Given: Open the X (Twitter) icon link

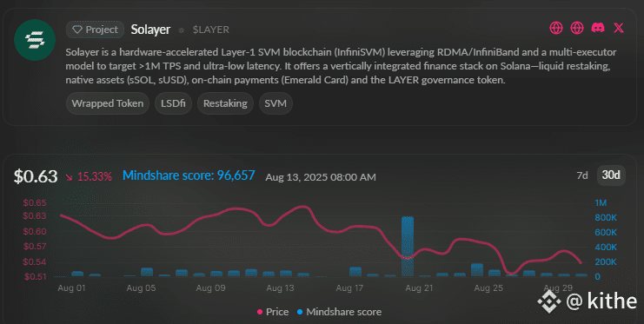Looking at the screenshot, I should click(619, 28).
